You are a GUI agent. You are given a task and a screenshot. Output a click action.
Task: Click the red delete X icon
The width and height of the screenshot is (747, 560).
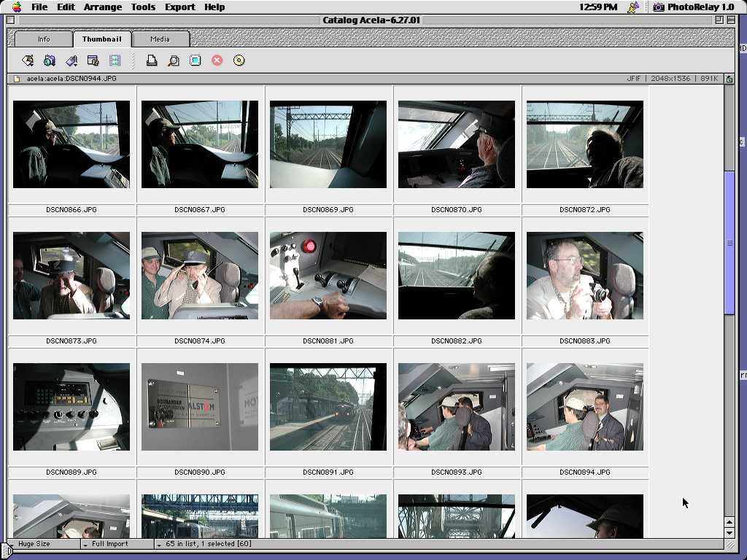click(217, 61)
